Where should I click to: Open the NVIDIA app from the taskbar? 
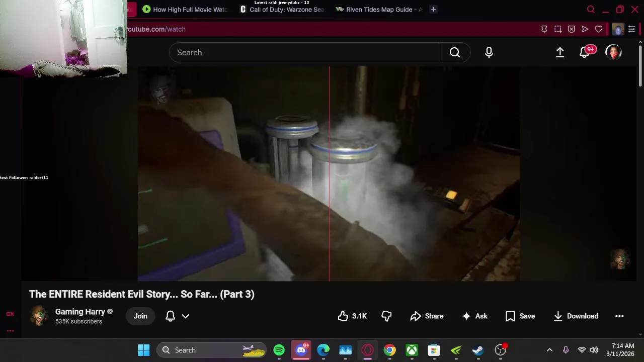click(x=456, y=350)
